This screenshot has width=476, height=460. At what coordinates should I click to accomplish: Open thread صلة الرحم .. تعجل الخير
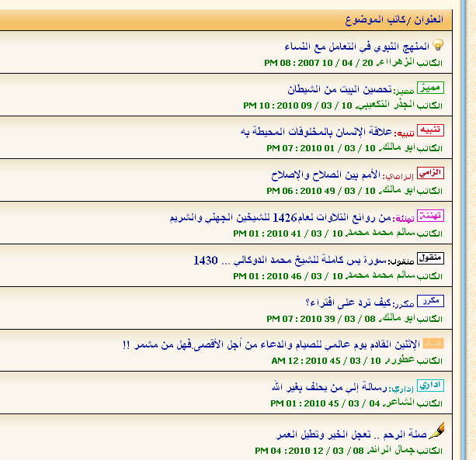point(352,434)
